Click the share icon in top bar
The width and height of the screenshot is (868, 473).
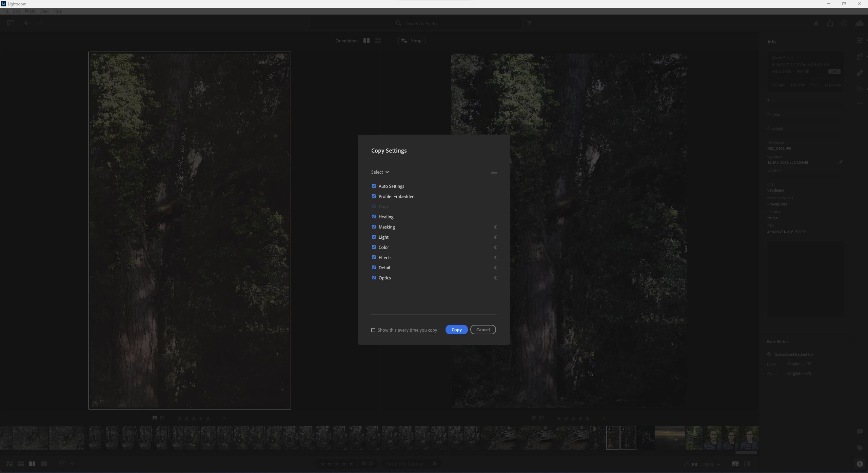click(x=830, y=23)
